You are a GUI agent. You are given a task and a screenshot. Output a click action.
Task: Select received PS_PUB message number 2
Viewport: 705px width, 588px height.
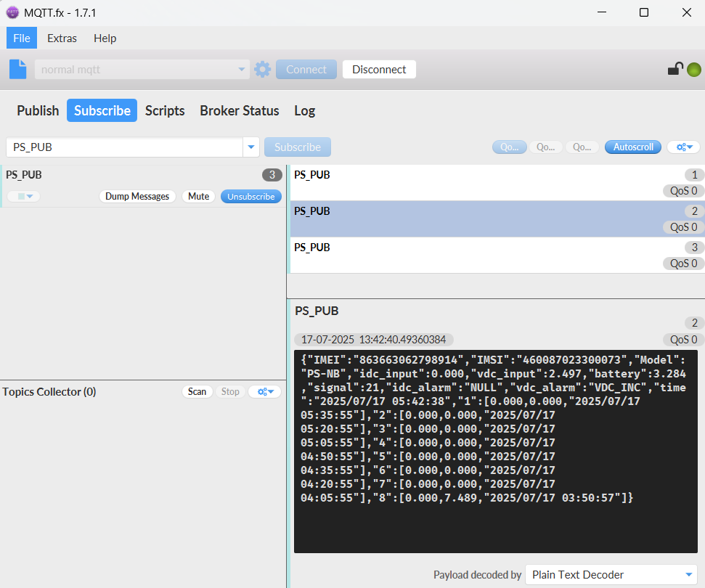click(498, 219)
